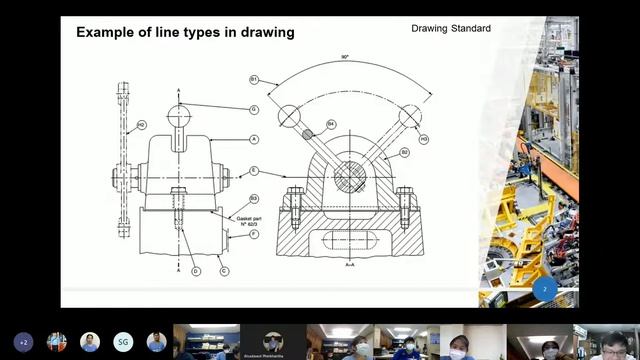Image resolution: width=640 pixels, height=360 pixels.
Task: Open the +2 more participants bubble
Action: pos(23,342)
